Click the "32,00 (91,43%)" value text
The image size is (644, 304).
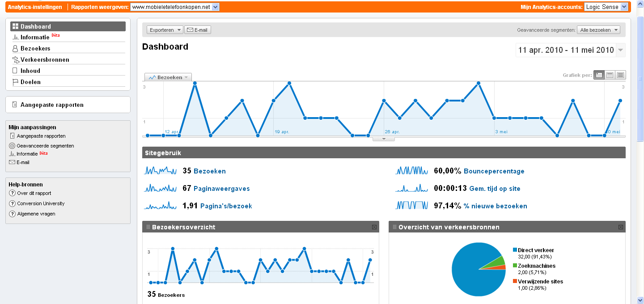(535, 257)
